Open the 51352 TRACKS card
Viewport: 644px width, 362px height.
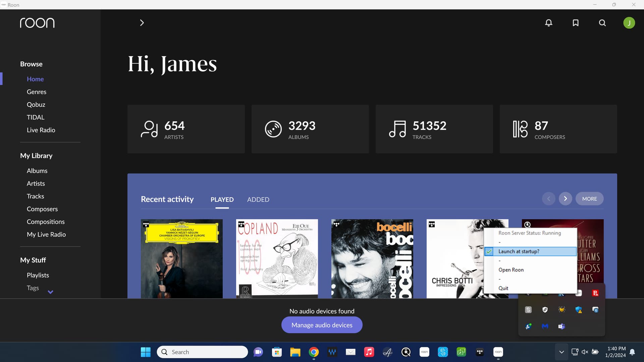click(x=434, y=129)
